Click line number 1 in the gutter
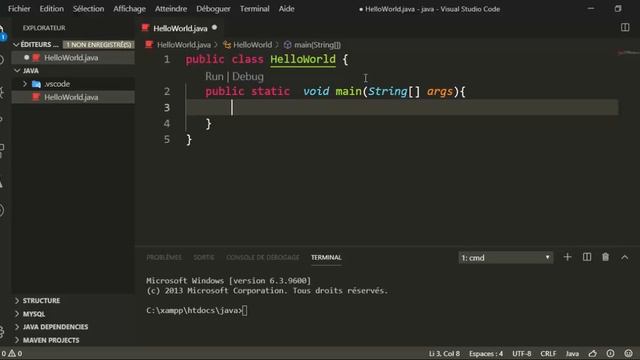This screenshot has height=360, width=640. 167,59
